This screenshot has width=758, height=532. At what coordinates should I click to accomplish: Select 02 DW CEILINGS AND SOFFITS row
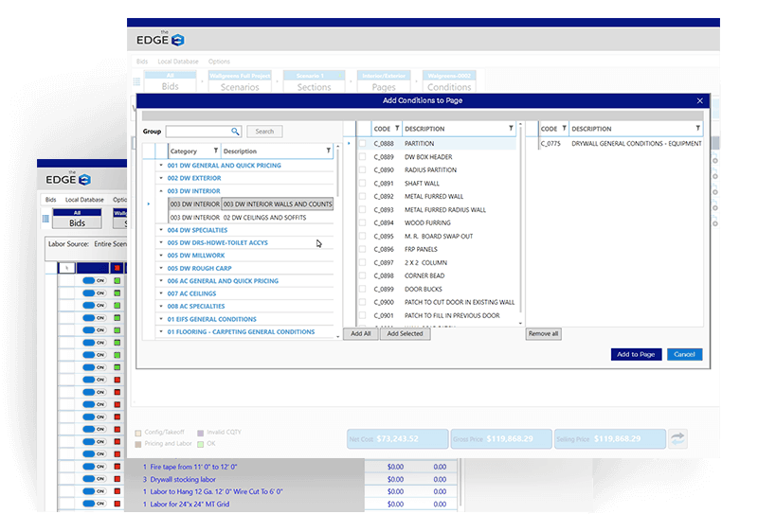point(251,217)
